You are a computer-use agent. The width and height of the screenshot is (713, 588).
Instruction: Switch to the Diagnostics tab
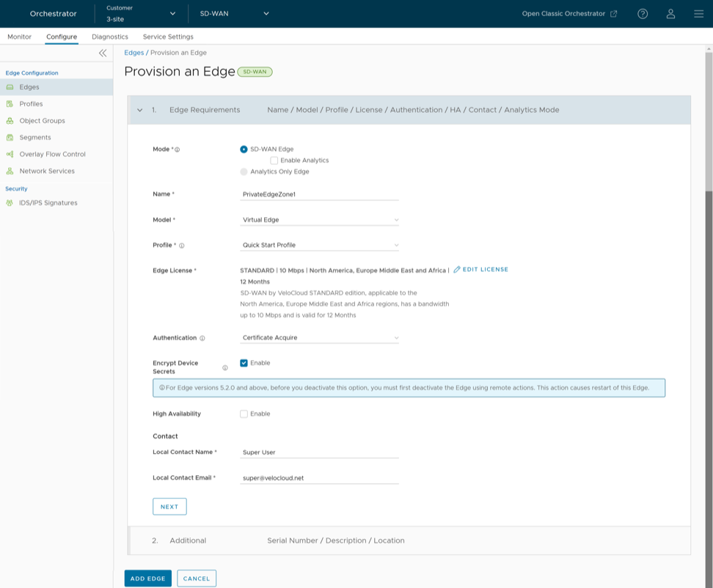pyautogui.click(x=110, y=37)
